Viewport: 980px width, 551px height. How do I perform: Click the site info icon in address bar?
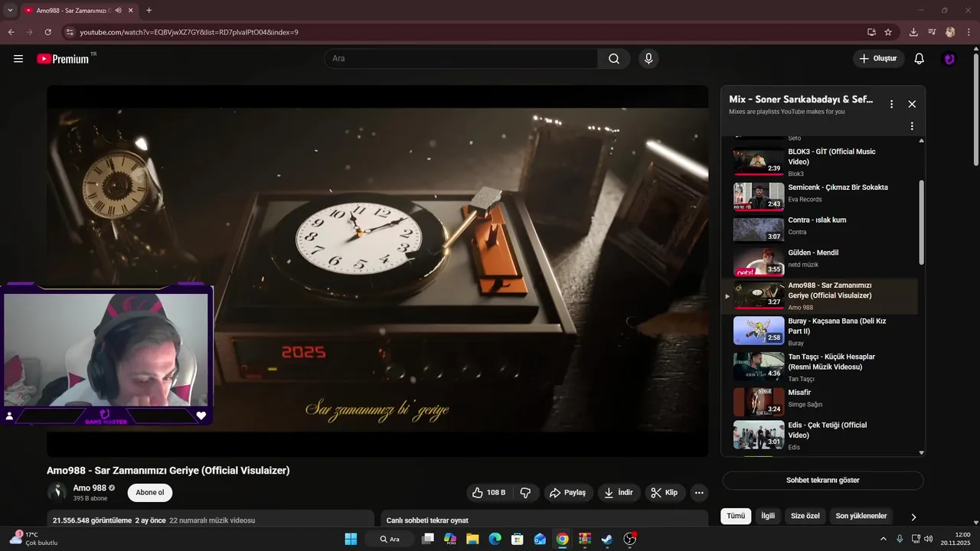pyautogui.click(x=70, y=32)
